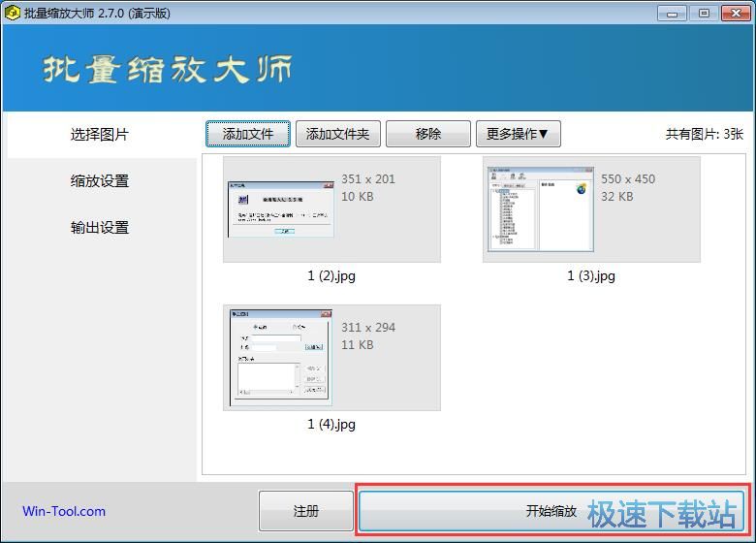Click the 共有图片: 3张 count label
This screenshot has height=543, width=756.
705,134
